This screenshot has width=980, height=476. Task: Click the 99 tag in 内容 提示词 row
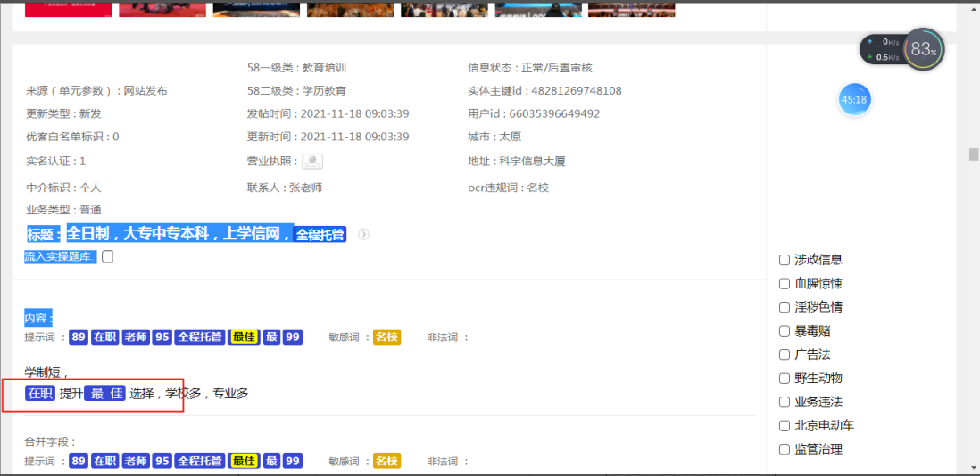[x=292, y=338]
